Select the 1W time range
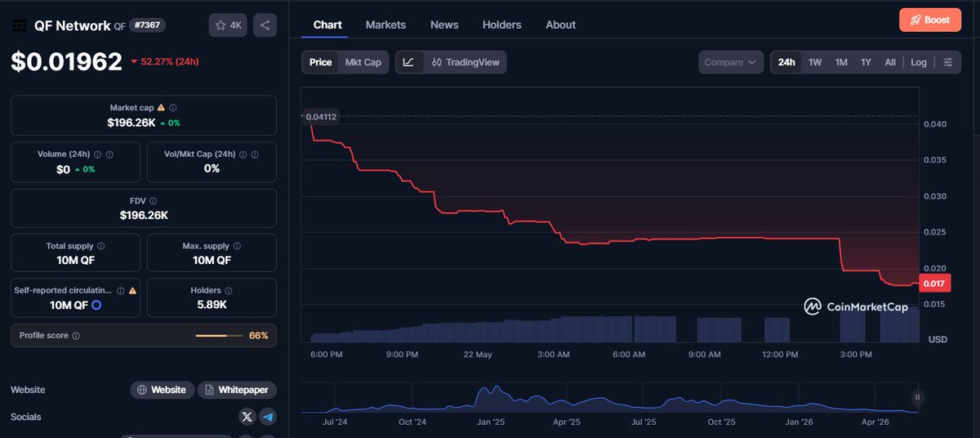 (x=815, y=62)
